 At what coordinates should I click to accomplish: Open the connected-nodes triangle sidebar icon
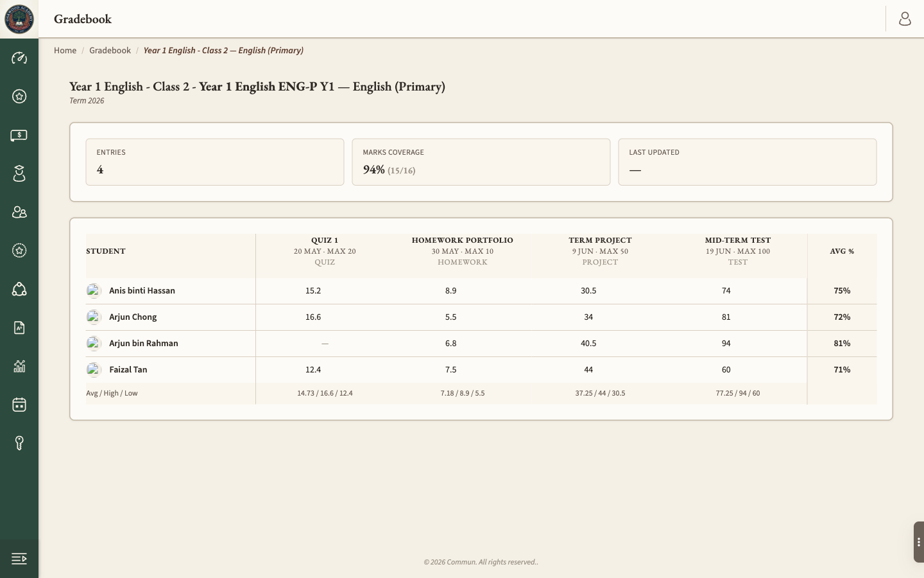19,289
